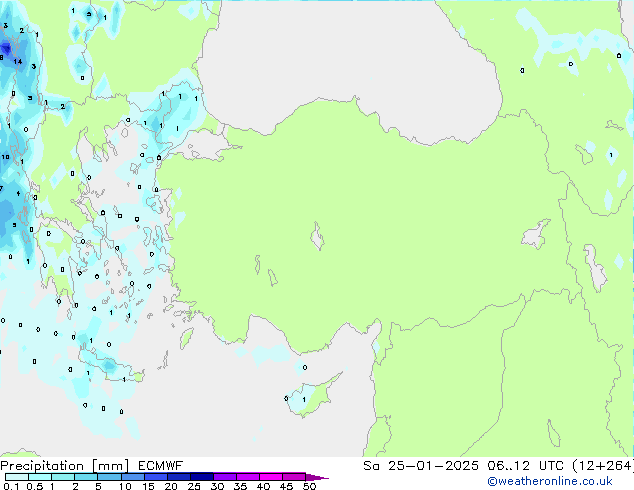Click the "06..12" time range text
634x490 pixels.
pos(509,466)
